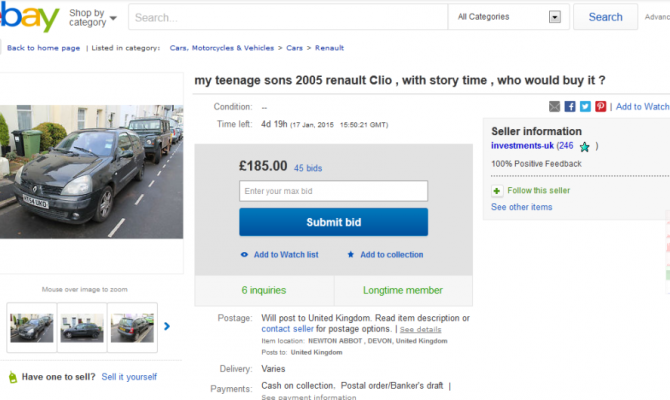Open the investments-uk seller profile
This screenshot has height=400, width=670.
pos(521,146)
